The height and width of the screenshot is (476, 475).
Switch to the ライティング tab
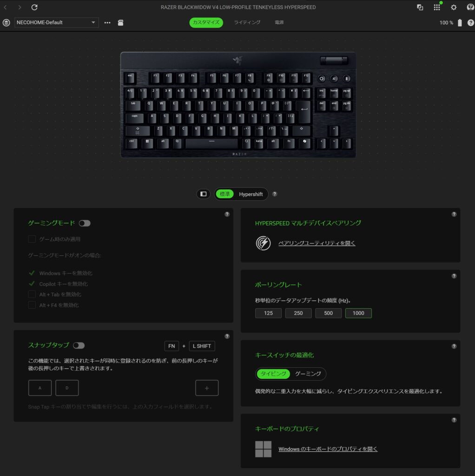(x=247, y=22)
